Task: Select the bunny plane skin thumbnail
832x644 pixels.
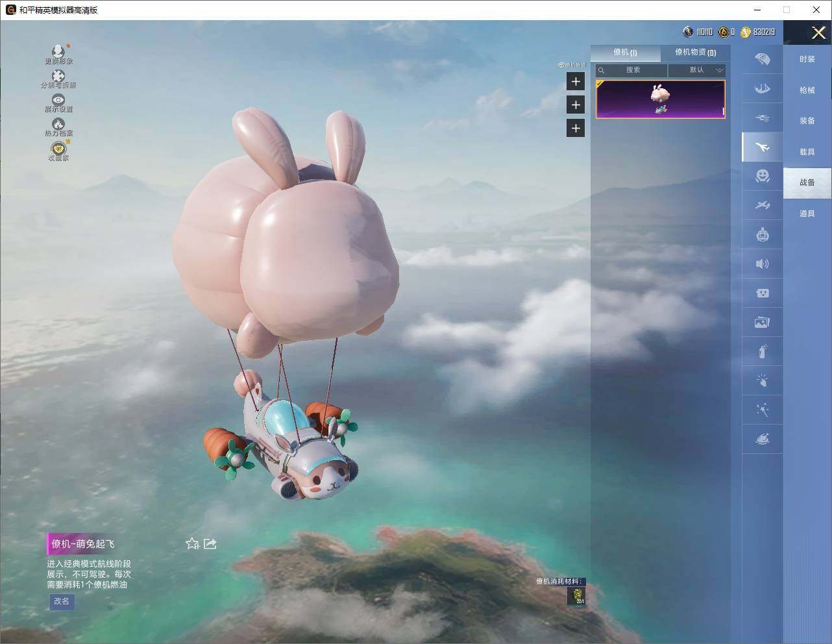Action: coord(660,99)
